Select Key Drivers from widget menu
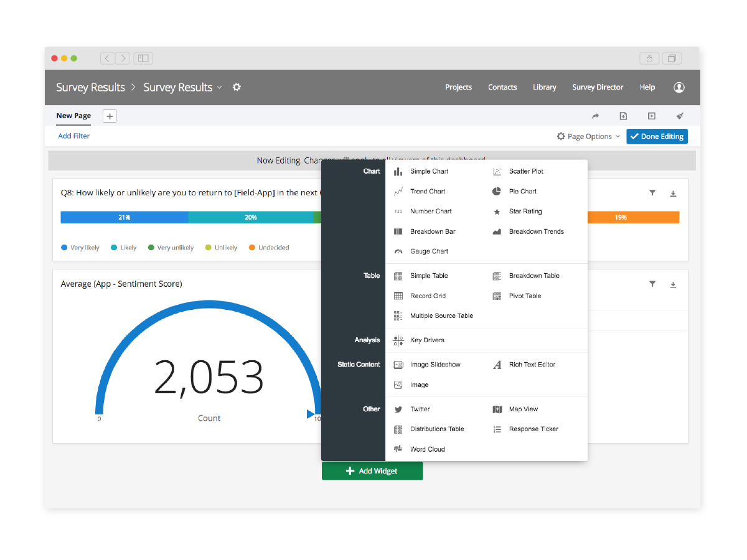Image resolution: width=747 pixels, height=560 pixels. click(x=427, y=340)
